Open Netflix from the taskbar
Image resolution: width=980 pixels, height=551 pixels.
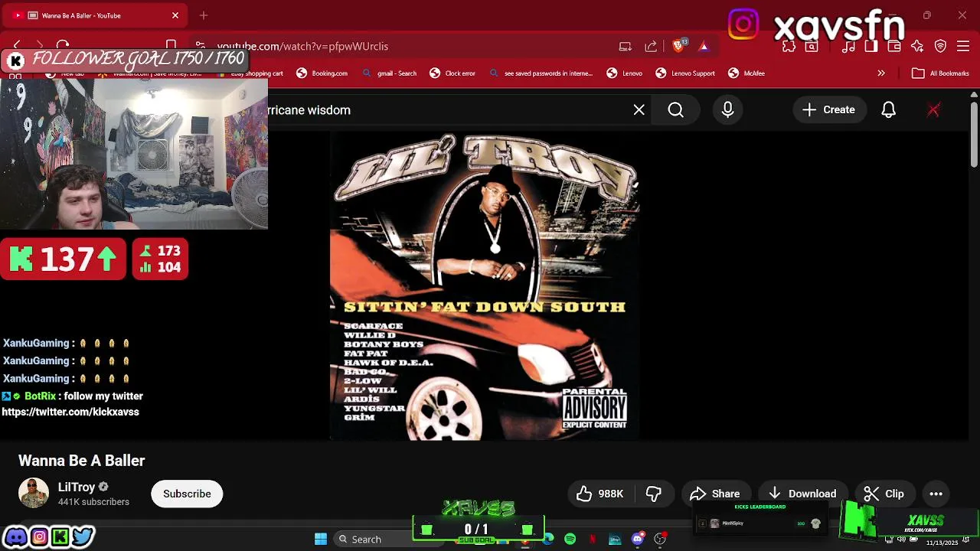(x=593, y=540)
